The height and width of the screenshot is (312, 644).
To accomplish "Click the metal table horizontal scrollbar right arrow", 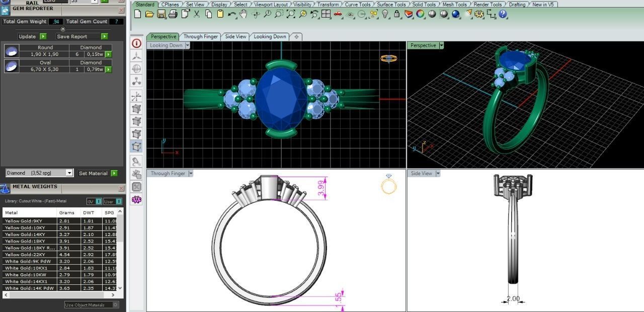I will click(114, 295).
